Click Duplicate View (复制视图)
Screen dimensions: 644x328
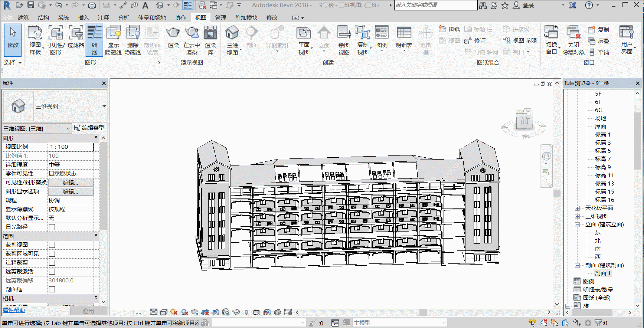click(363, 40)
